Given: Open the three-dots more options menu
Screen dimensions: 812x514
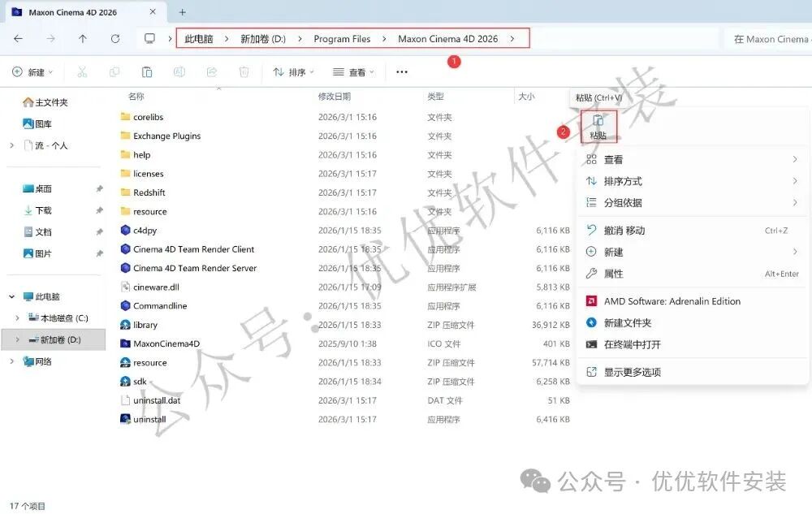Looking at the screenshot, I should tap(402, 72).
